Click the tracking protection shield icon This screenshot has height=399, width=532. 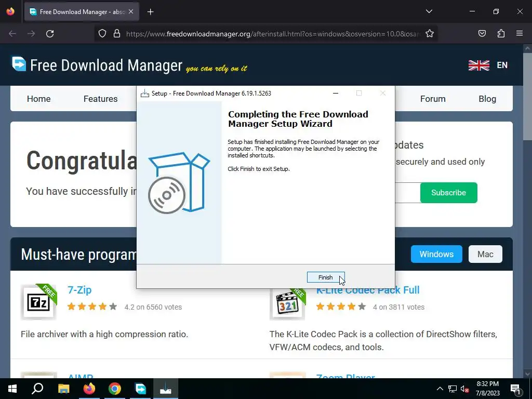point(102,34)
